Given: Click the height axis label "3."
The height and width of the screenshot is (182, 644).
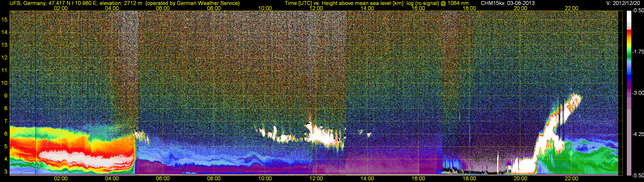Looking at the screenshot, I should pyautogui.click(x=6, y=172).
